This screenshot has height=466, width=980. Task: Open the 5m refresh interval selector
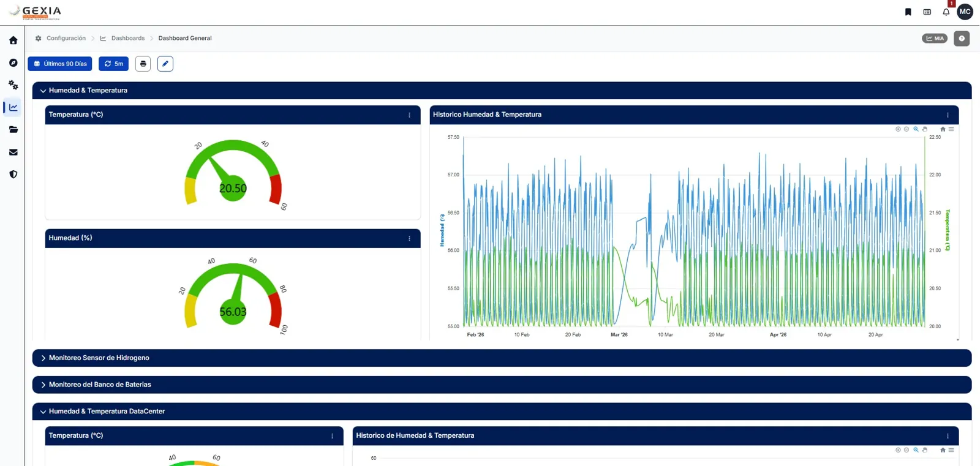113,64
